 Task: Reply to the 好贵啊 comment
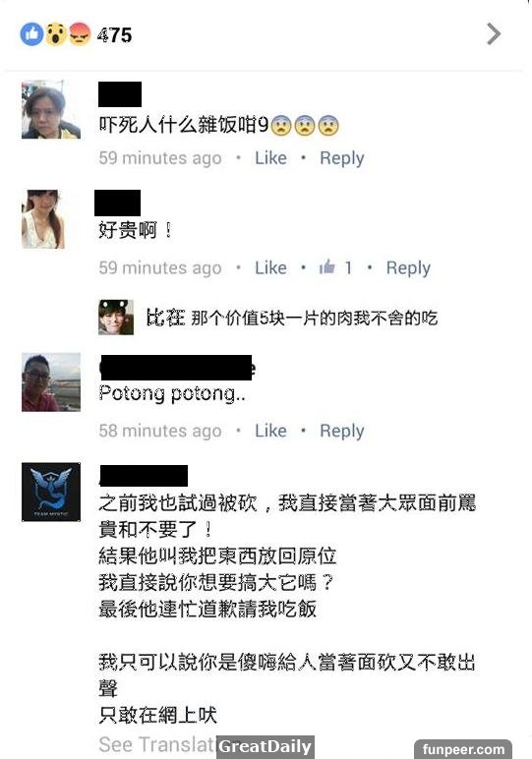(408, 268)
